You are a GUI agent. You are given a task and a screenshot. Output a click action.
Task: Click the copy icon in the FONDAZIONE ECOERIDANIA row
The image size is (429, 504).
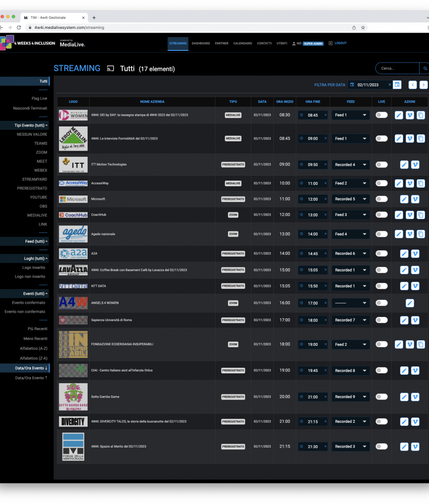pyautogui.click(x=421, y=344)
